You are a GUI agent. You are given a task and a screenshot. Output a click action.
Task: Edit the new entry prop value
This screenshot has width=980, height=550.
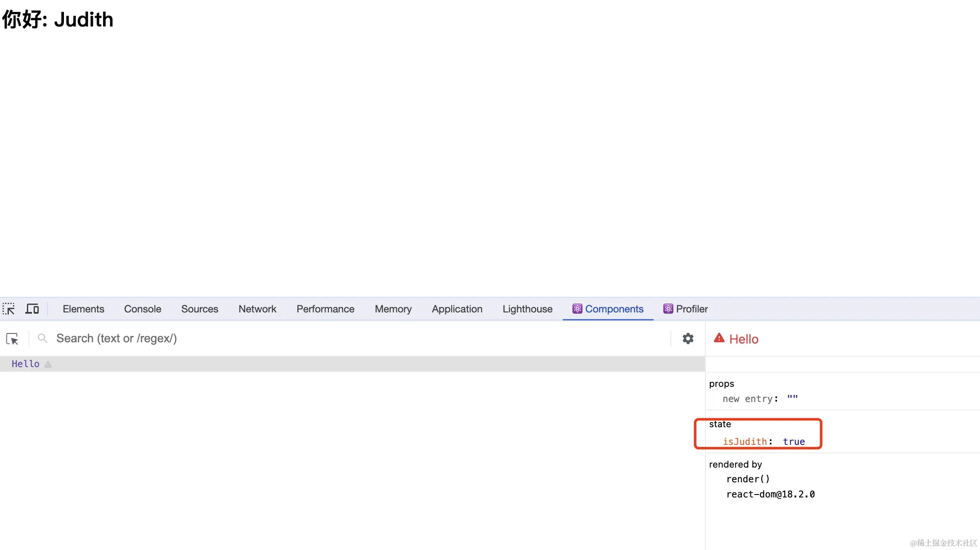click(x=792, y=399)
